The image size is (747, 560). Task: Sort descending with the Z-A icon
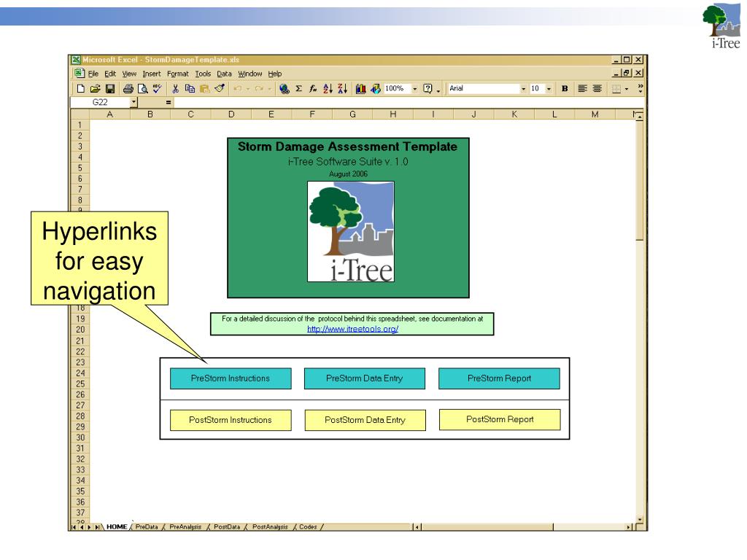coord(343,88)
